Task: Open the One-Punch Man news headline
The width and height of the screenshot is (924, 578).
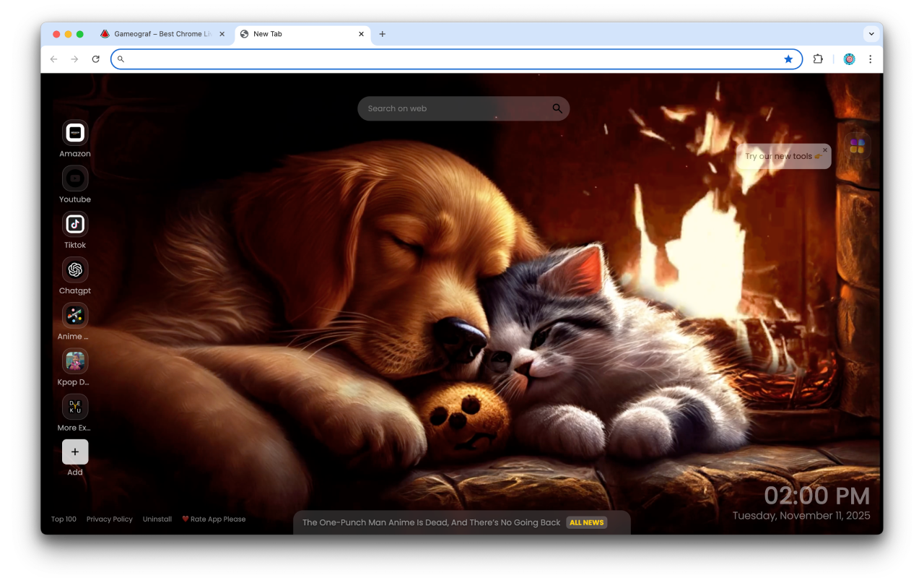Action: pos(431,522)
